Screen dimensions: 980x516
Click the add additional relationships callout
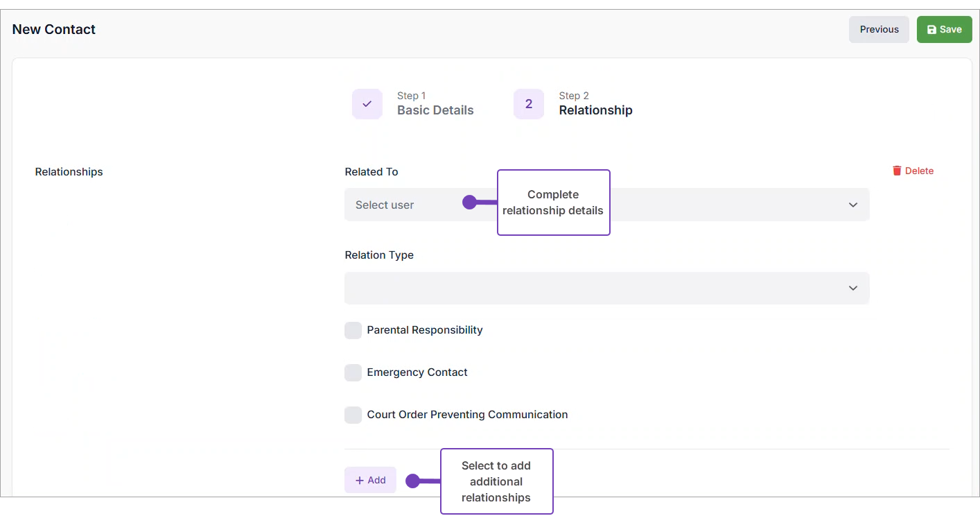pyautogui.click(x=496, y=481)
